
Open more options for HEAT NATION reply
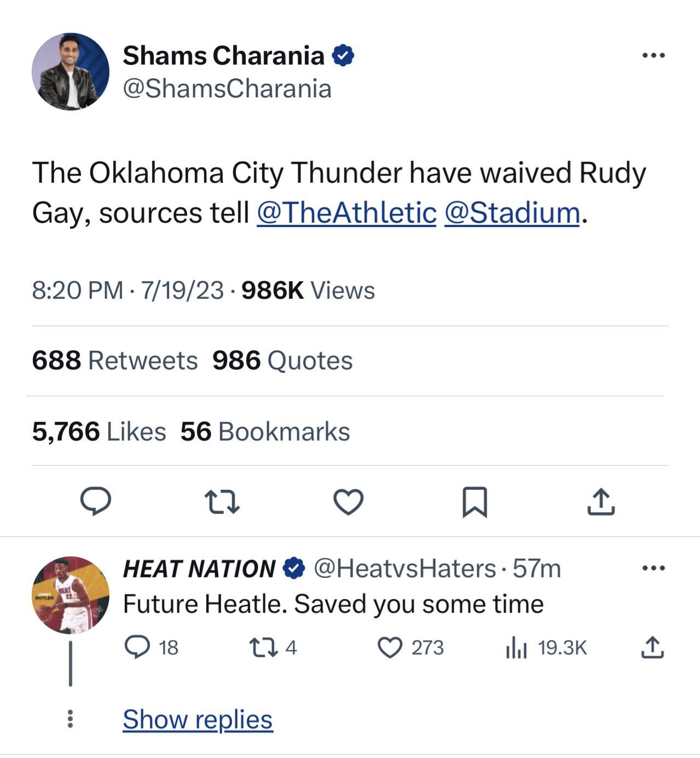tap(653, 568)
